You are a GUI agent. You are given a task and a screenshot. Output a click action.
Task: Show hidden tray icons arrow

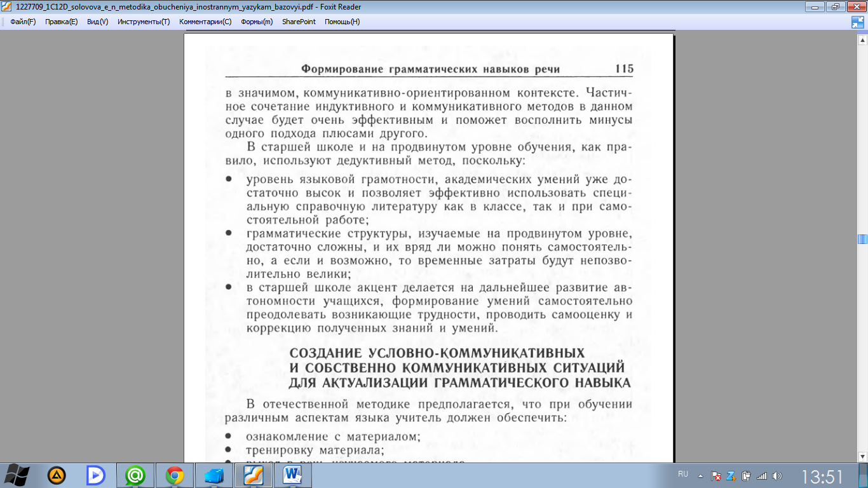tap(700, 475)
